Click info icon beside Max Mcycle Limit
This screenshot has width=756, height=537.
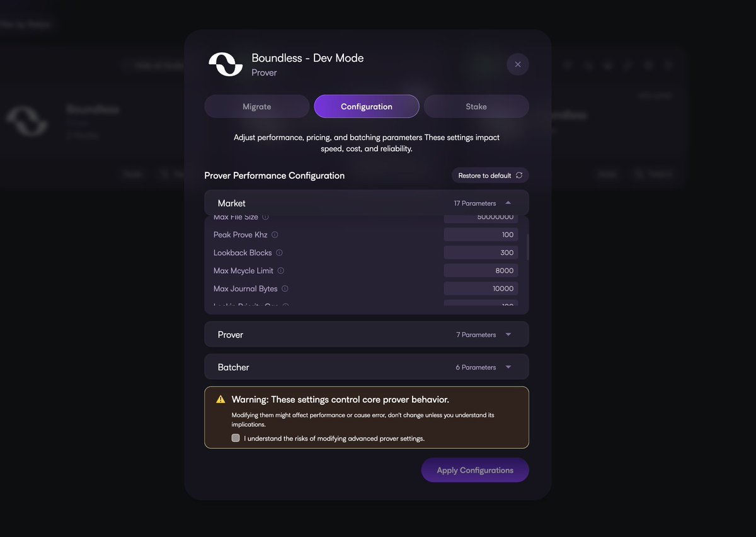281,271
